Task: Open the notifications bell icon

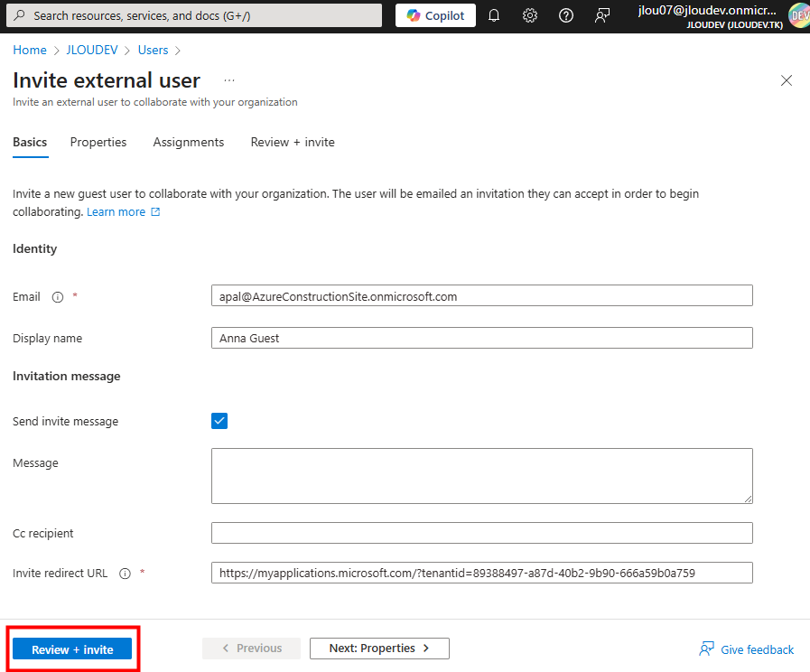Action: pyautogui.click(x=494, y=15)
